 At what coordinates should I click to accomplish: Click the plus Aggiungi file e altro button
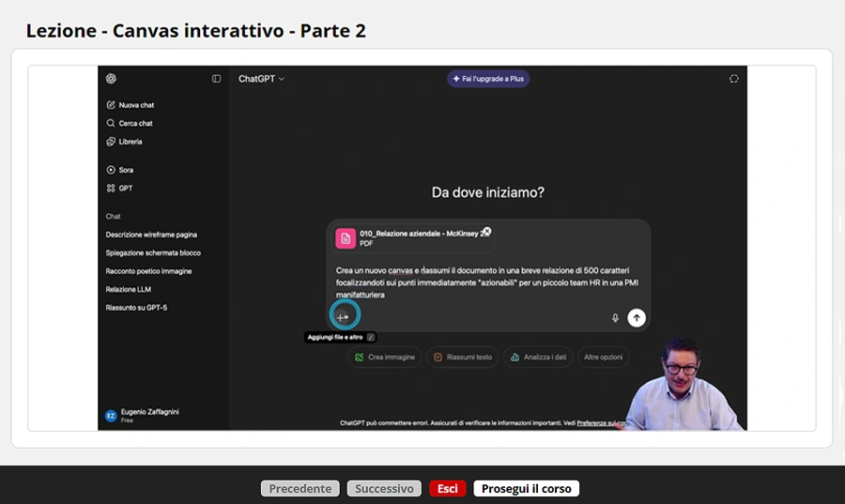pos(343,317)
